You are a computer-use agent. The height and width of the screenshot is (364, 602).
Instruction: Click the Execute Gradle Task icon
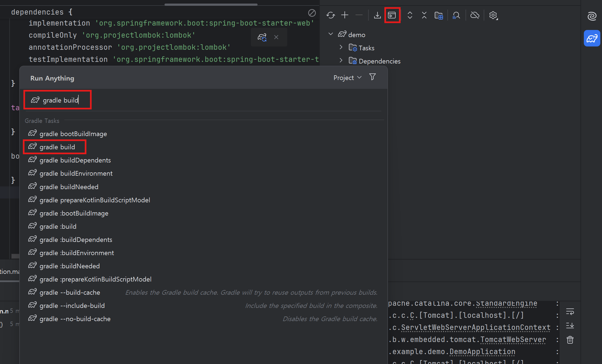click(392, 15)
